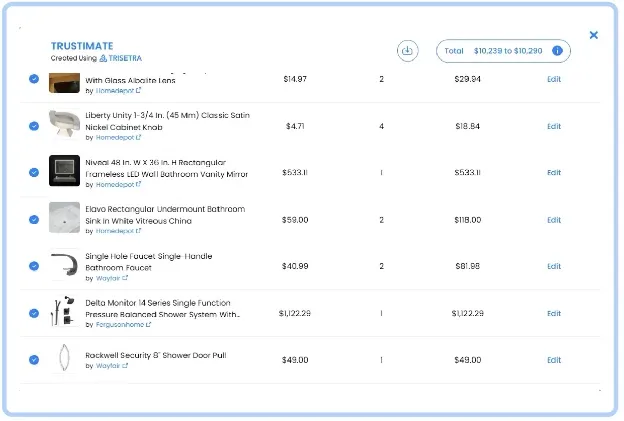Toggle the Delta Monitor shower system checkbox
Screen dimensions: 624x421
(34, 313)
